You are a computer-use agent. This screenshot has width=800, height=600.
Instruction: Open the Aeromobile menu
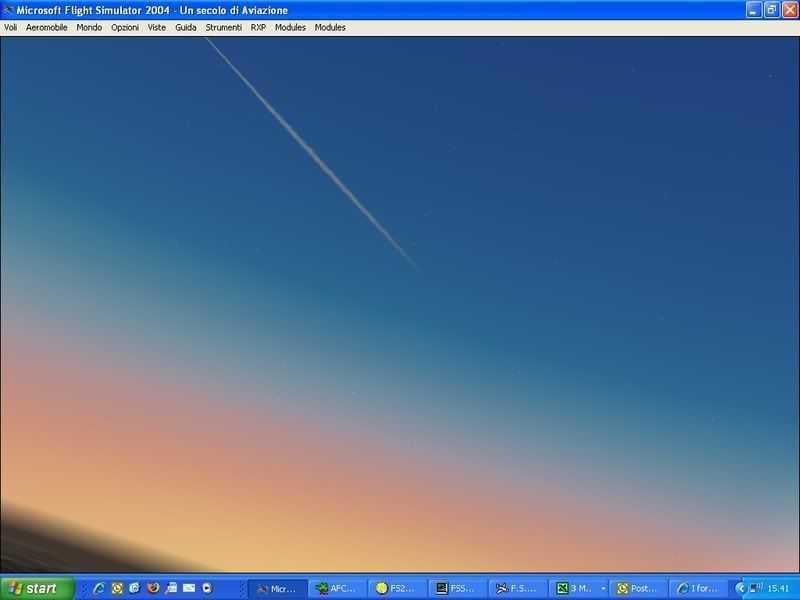point(46,28)
